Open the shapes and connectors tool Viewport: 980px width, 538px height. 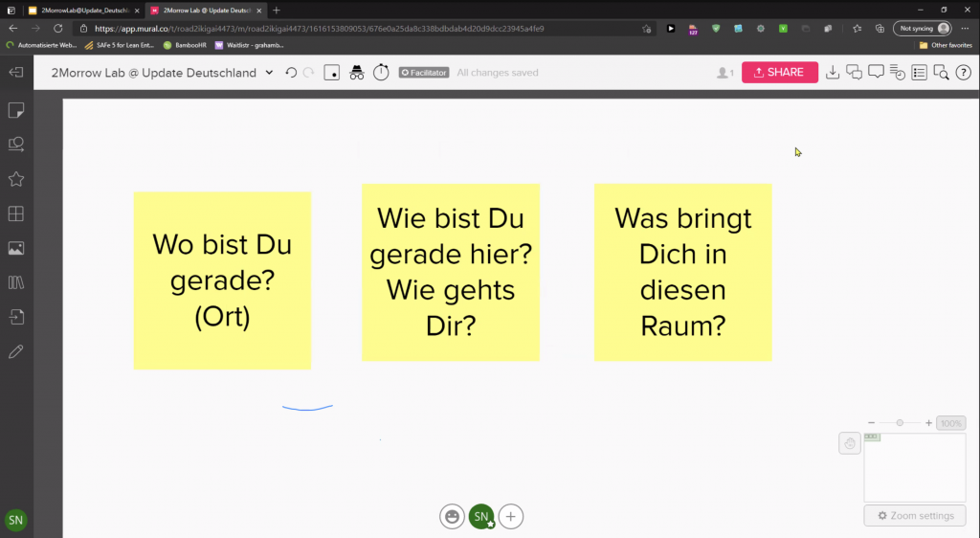coord(16,145)
